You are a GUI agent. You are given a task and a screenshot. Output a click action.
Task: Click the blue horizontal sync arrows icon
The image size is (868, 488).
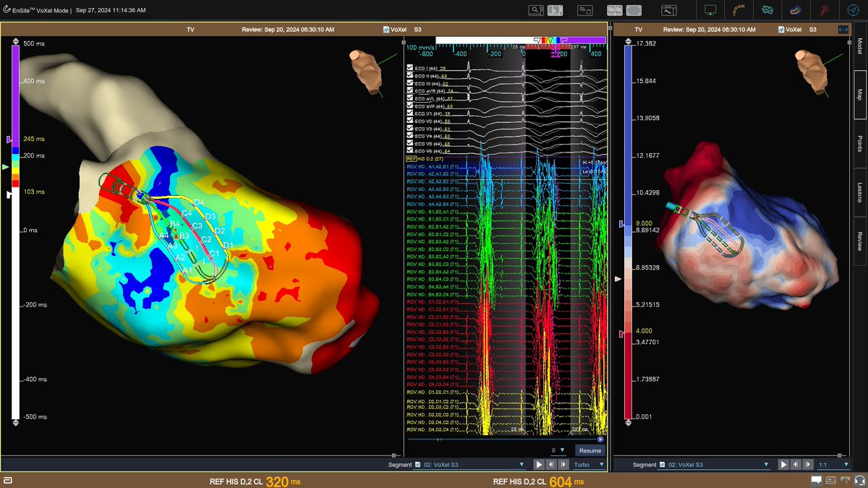point(843,30)
